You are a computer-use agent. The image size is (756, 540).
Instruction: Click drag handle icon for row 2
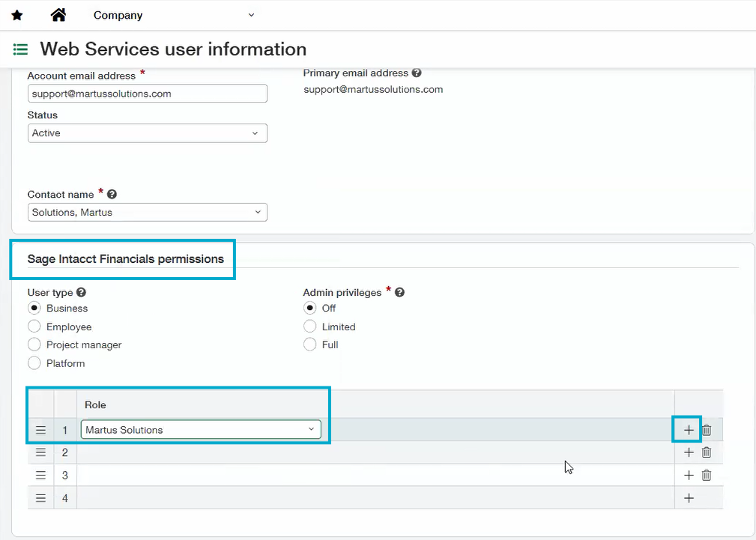pyautogui.click(x=40, y=452)
